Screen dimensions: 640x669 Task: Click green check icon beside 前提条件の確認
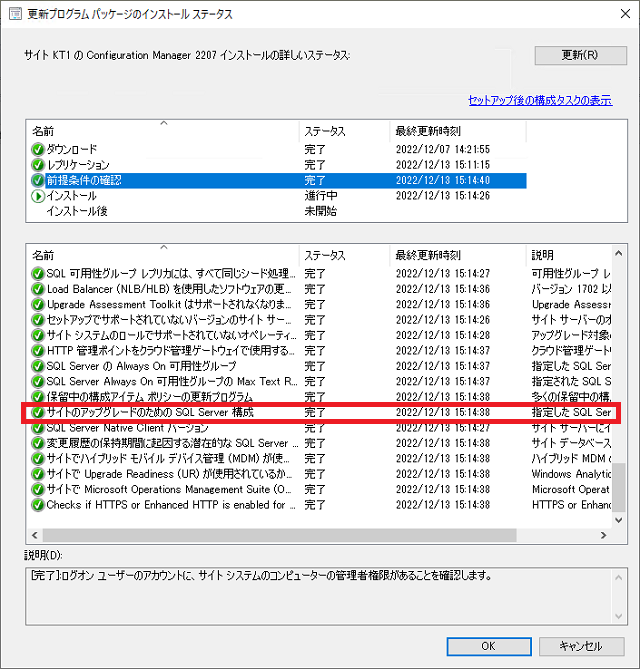pyautogui.click(x=38, y=181)
